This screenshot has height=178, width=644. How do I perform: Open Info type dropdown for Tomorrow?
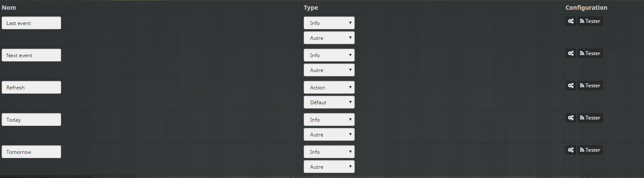tap(329, 152)
